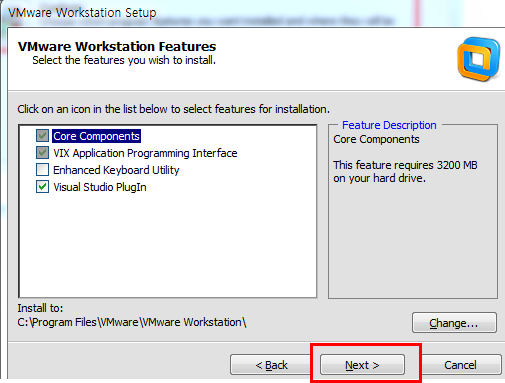Select the Enhanced Keyboard Utility entry
This screenshot has width=505, height=383.
click(x=116, y=170)
